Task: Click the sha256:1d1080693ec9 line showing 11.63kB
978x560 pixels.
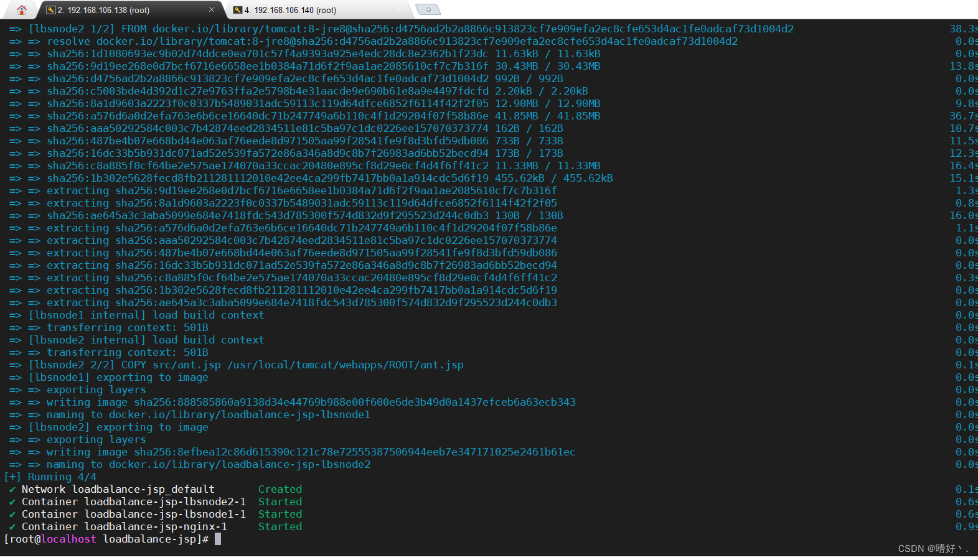Action: (305, 54)
